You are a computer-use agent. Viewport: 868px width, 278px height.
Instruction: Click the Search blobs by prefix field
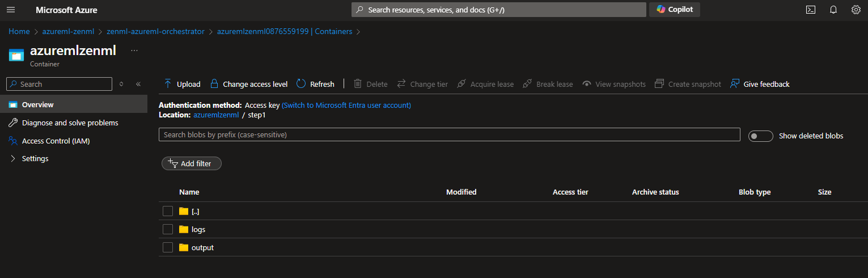tap(450, 134)
